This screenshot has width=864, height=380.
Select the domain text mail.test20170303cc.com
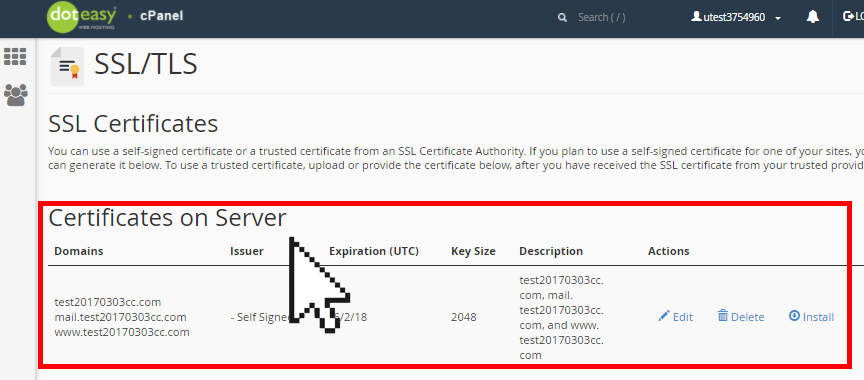pos(120,317)
